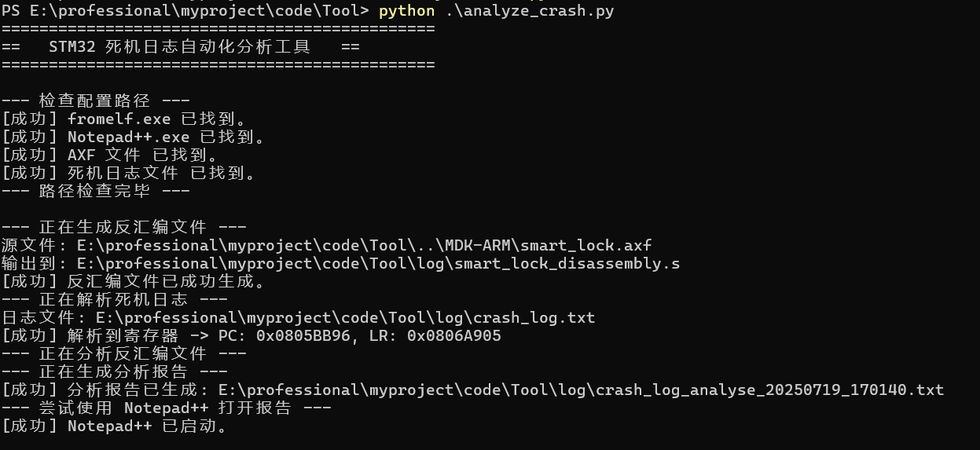Click the crash_log.txt log file path

click(345, 317)
